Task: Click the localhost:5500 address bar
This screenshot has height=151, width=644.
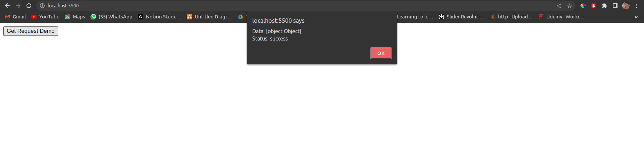Action: 295,6
